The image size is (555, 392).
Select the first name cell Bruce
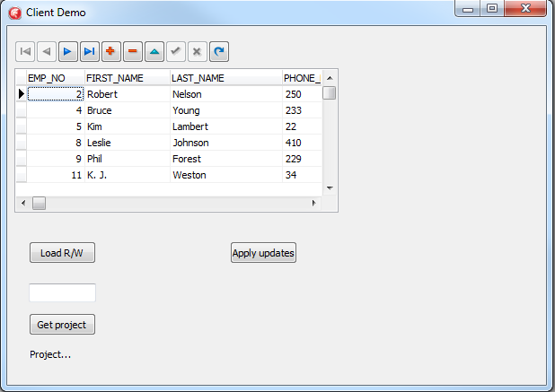[x=128, y=110]
